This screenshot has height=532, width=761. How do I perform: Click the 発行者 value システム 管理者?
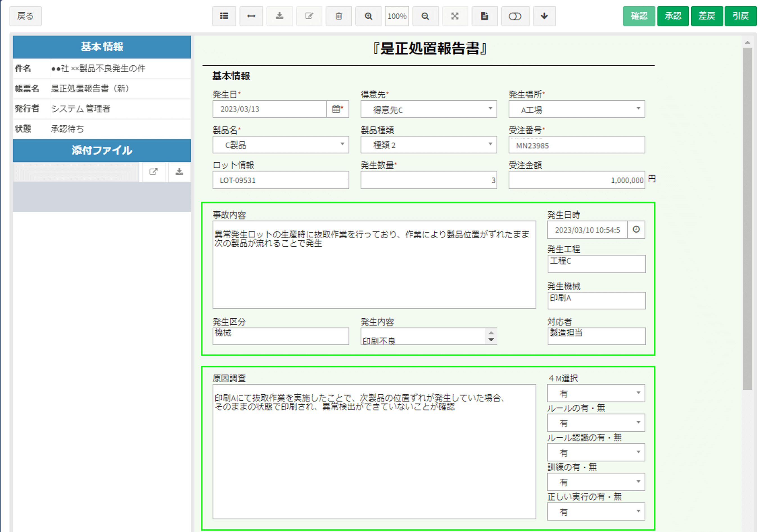(80, 109)
